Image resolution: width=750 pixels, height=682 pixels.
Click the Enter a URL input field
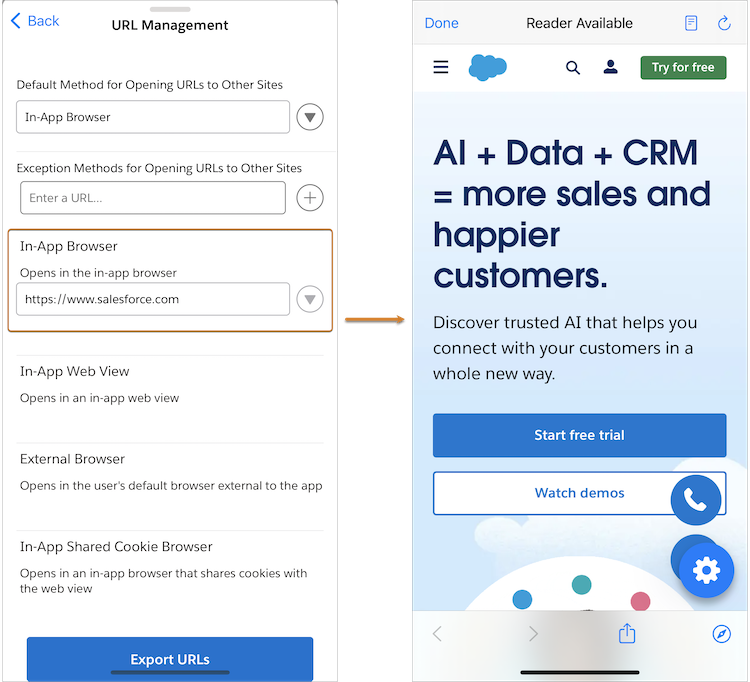[x=153, y=198]
